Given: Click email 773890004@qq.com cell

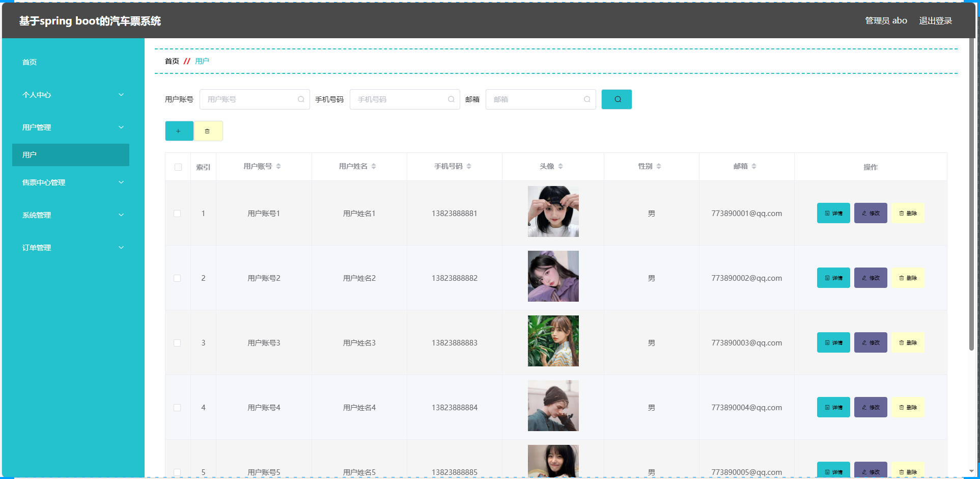Looking at the screenshot, I should click(x=747, y=408).
